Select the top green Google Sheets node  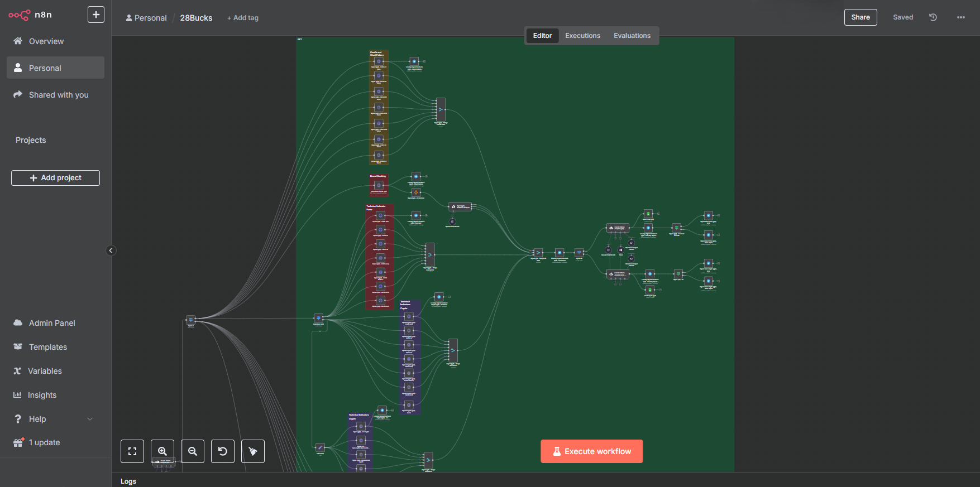click(648, 214)
